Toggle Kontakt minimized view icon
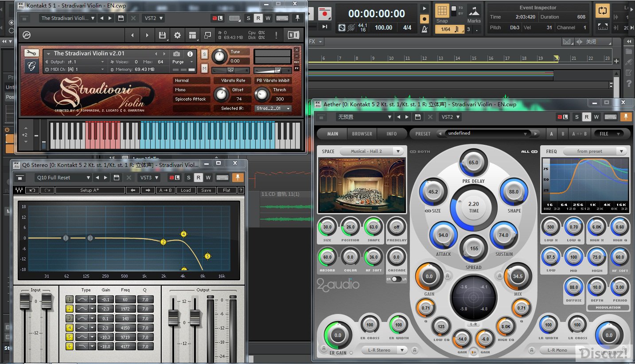The width and height of the screenshot is (635, 364). tap(207, 35)
